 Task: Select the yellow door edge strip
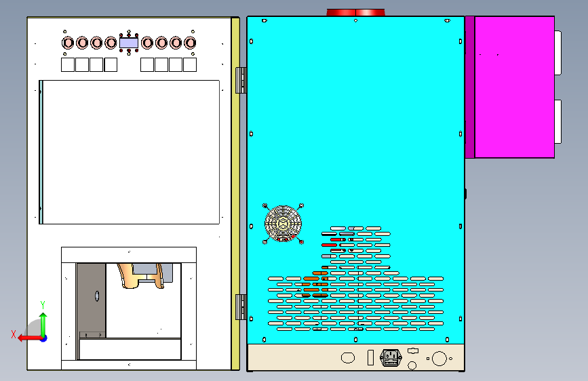coord(235,193)
